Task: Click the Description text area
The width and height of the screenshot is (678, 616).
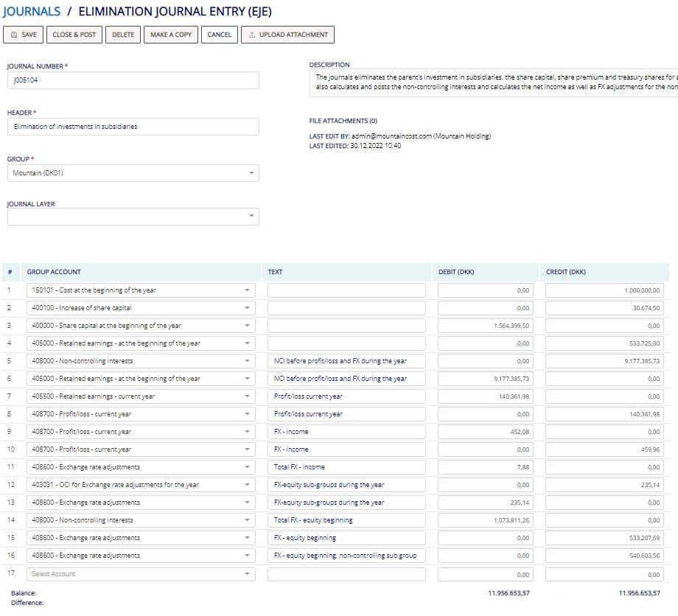Action: tap(494, 83)
